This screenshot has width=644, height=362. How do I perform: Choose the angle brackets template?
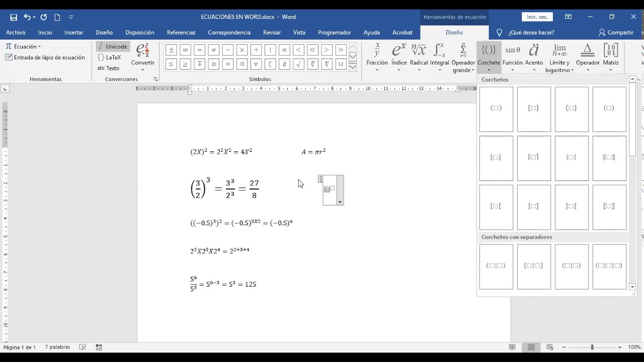tap(609, 109)
